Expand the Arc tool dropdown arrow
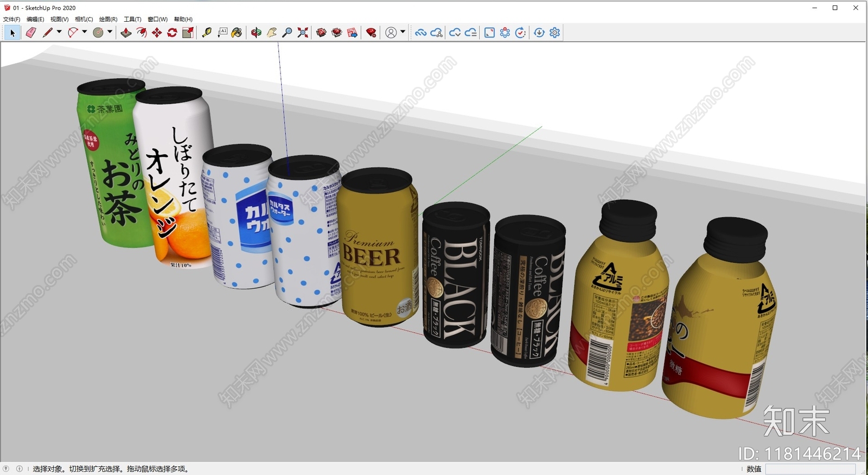The image size is (868, 475). coord(84,32)
